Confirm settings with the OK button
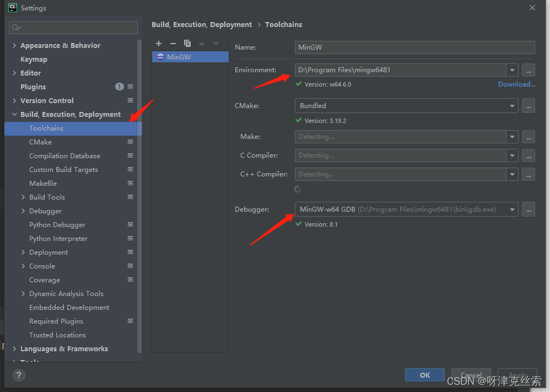550x392 pixels. point(425,375)
